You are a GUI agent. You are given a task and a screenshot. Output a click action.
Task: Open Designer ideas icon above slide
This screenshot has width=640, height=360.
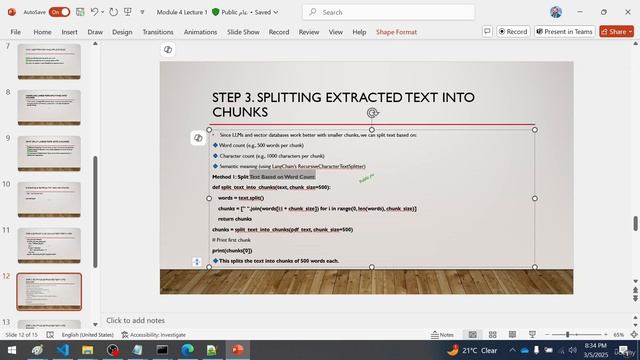pos(168,50)
